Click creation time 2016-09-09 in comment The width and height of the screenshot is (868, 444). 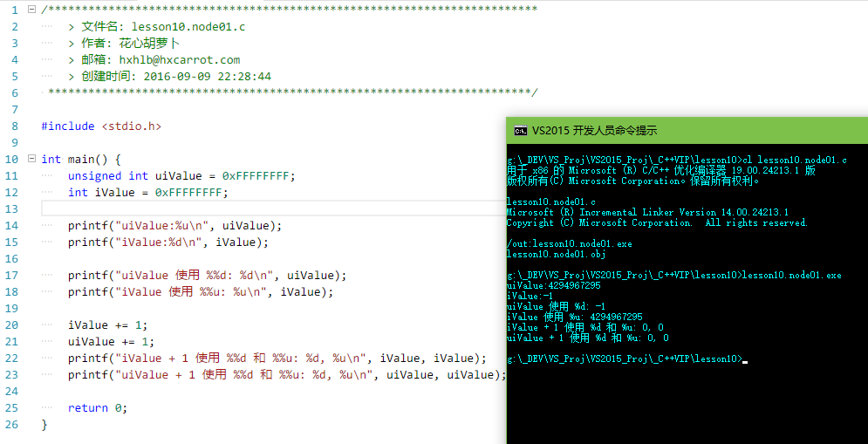click(x=205, y=77)
